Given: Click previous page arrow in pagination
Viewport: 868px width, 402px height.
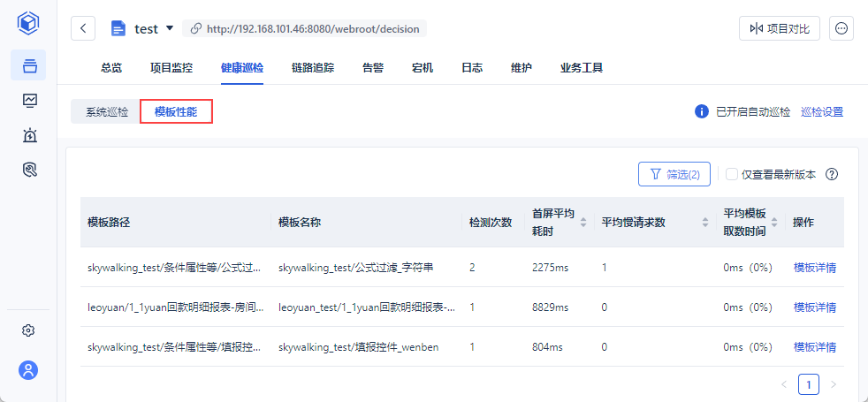Looking at the screenshot, I should point(783,383).
